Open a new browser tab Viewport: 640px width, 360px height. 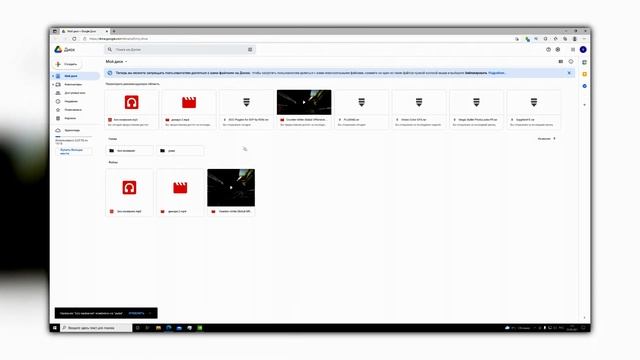(x=114, y=31)
